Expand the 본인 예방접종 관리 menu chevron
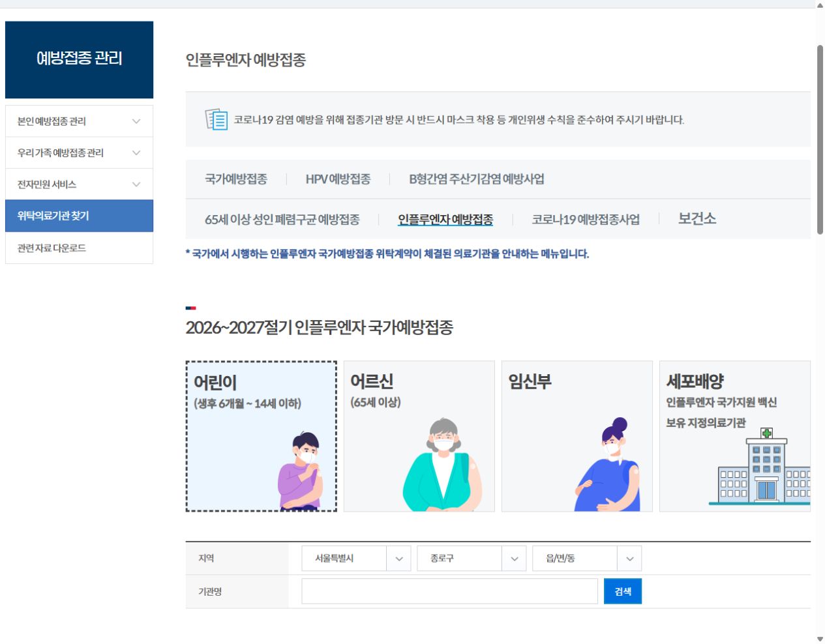825x644 pixels. pos(136,121)
